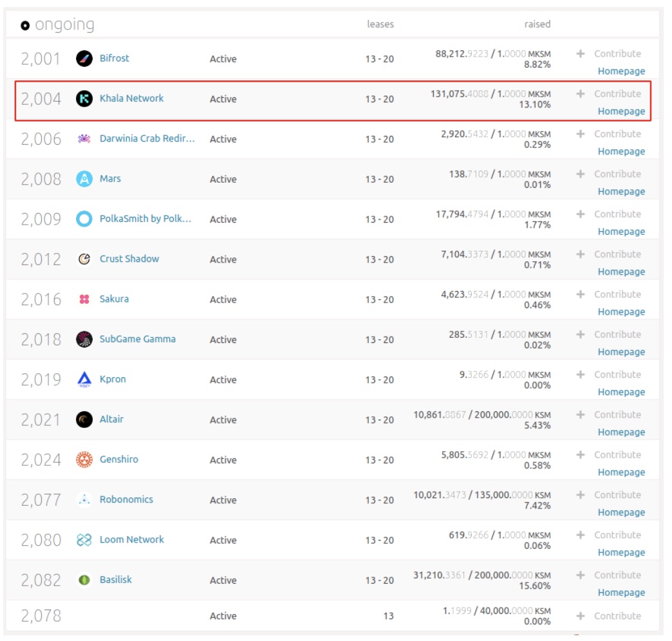Open Genshiro Homepage link
The height and width of the screenshot is (641, 672).
pyautogui.click(x=621, y=472)
